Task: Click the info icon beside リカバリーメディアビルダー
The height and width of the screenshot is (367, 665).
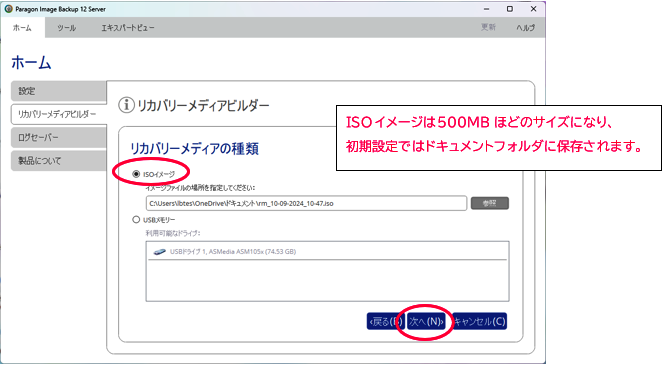Action: click(126, 105)
